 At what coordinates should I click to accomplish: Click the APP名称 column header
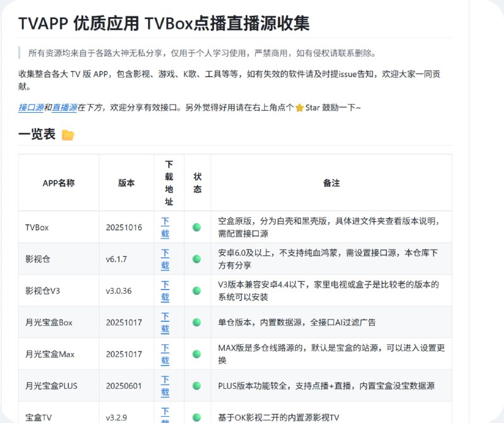pyautogui.click(x=59, y=183)
